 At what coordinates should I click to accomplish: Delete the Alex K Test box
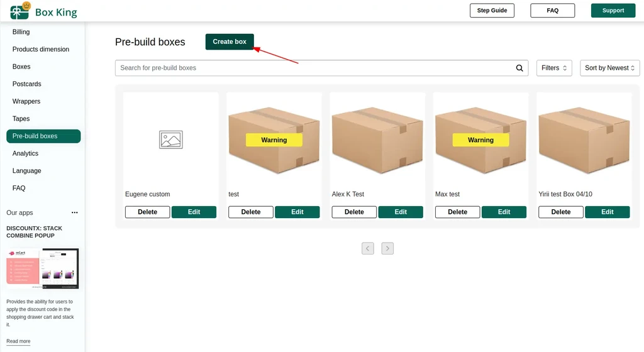(354, 212)
